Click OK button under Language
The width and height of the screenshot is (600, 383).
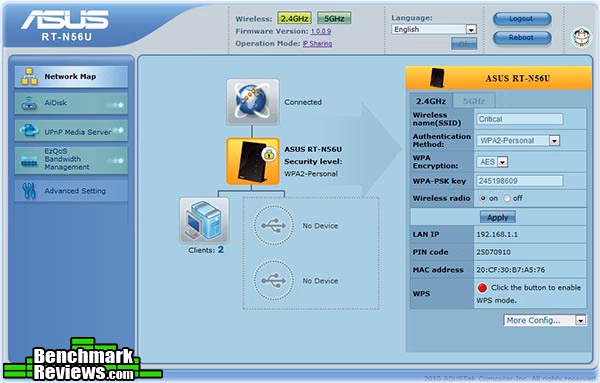click(464, 44)
